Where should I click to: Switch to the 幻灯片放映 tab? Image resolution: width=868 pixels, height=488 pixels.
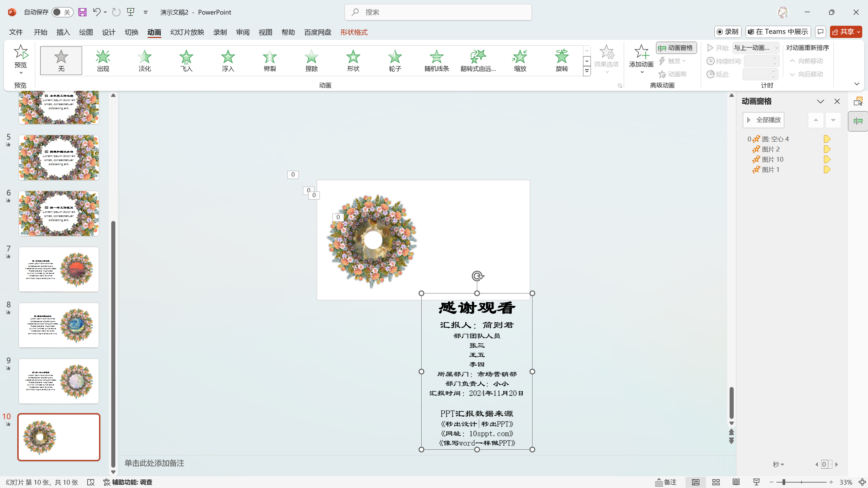click(187, 32)
